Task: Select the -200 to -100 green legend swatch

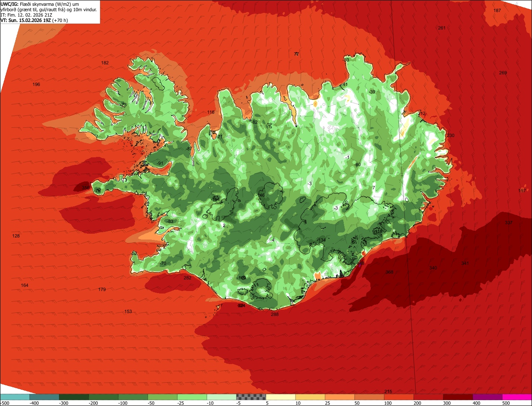Action: [x=103, y=397]
